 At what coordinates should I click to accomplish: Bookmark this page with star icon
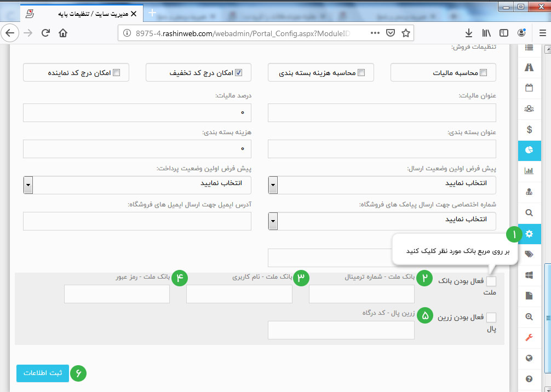(406, 33)
